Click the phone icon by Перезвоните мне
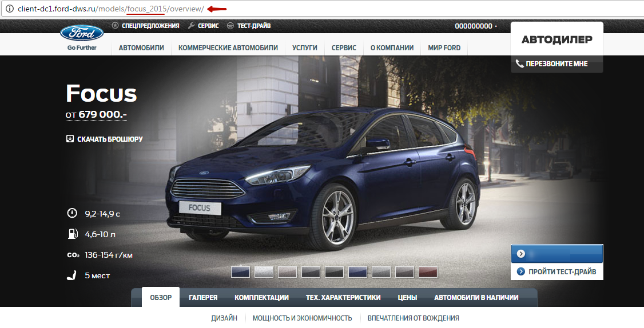Image resolution: width=644 pixels, height=328 pixels. (519, 63)
